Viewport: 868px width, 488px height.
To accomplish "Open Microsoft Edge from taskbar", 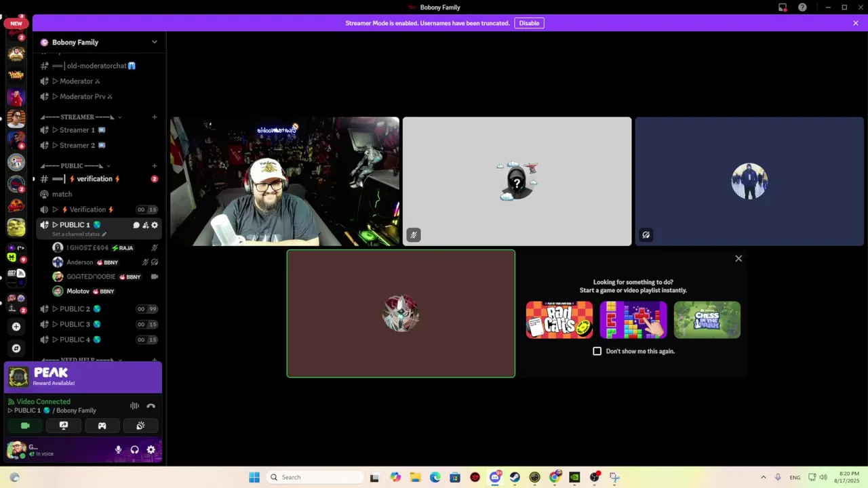I will click(x=435, y=477).
